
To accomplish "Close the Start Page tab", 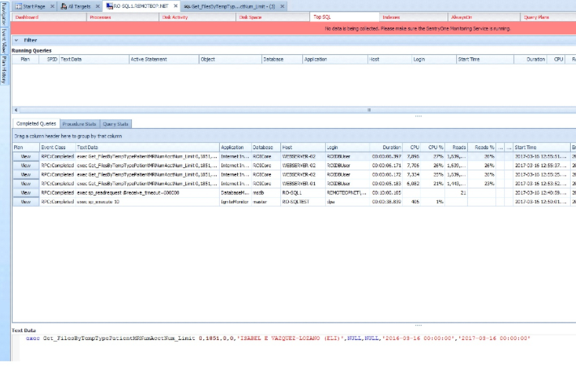I will click(x=52, y=6).
